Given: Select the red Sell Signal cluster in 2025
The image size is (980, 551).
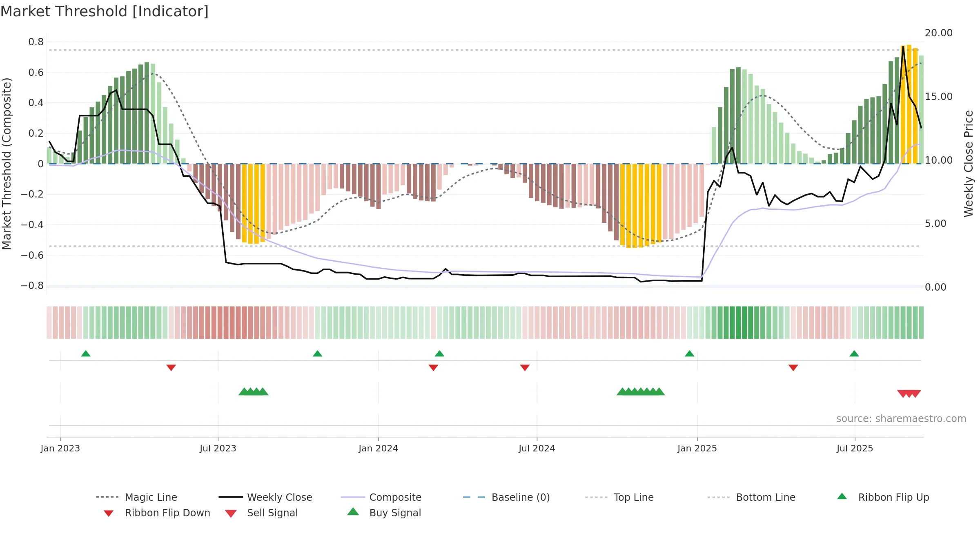Looking at the screenshot, I should (909, 394).
